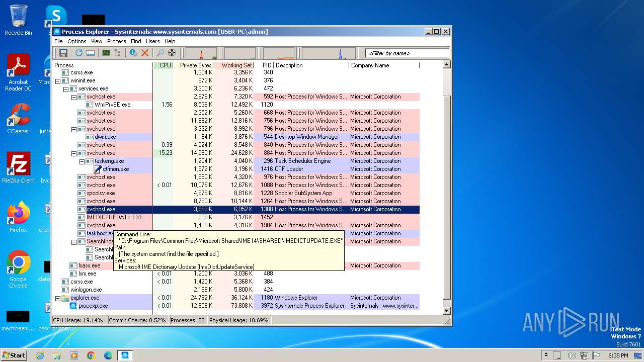Screen dimensions: 644x362
Task: Click the red Kill Process icon
Action: tap(145, 53)
